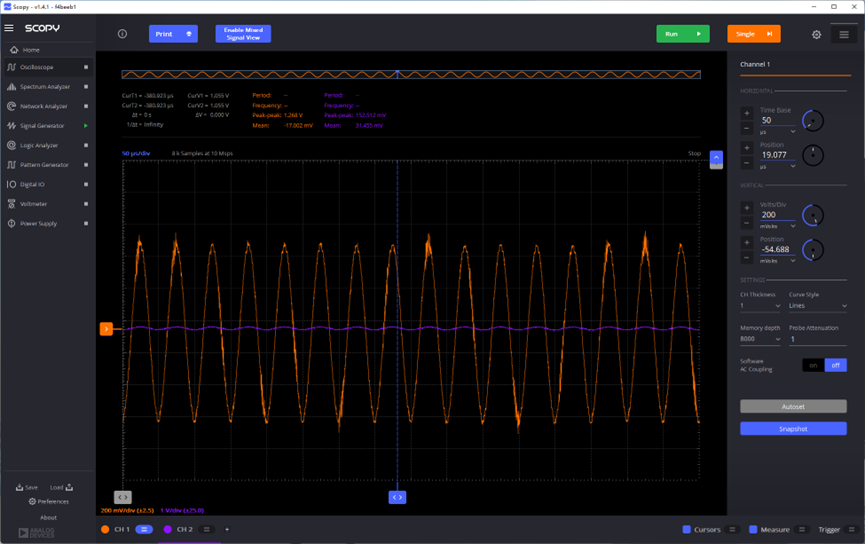Open the CH 1 settings menu button
The height and width of the screenshot is (544, 865).
click(144, 530)
